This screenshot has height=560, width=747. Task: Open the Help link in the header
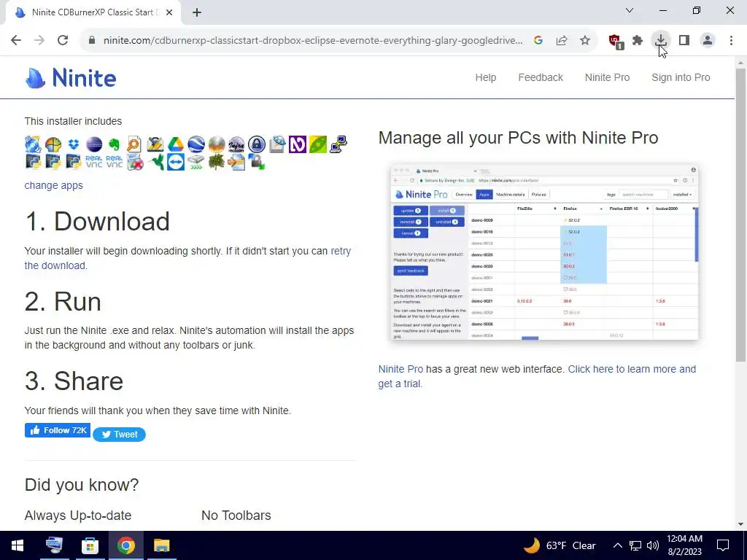click(485, 77)
